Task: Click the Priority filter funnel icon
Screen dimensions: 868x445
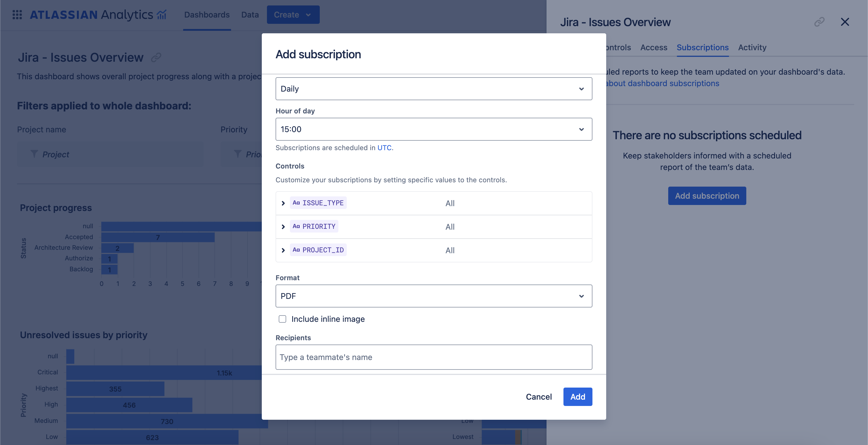Action: pyautogui.click(x=238, y=154)
